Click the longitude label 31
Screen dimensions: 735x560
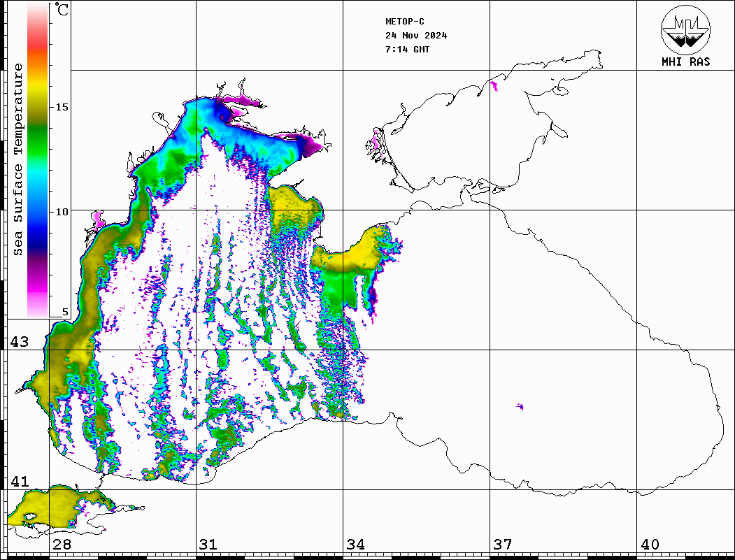208,545
